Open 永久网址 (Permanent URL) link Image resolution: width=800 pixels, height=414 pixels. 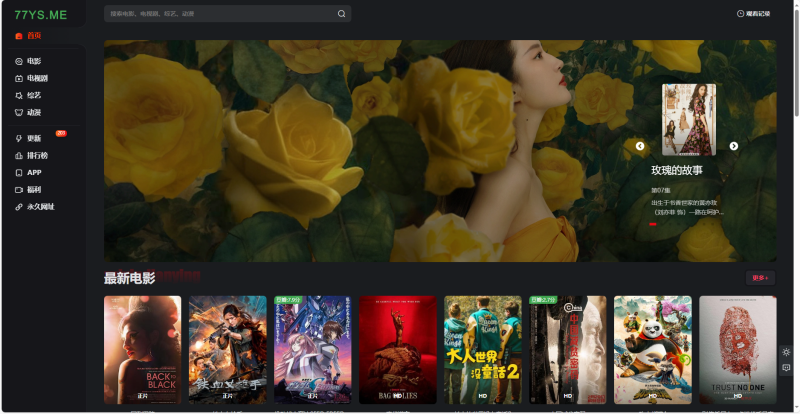pos(39,206)
